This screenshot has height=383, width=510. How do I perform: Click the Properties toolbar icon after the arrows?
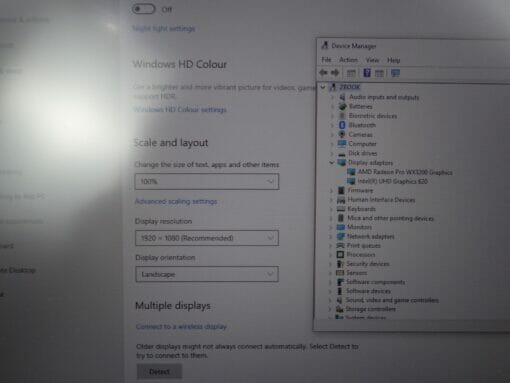[x=351, y=73]
